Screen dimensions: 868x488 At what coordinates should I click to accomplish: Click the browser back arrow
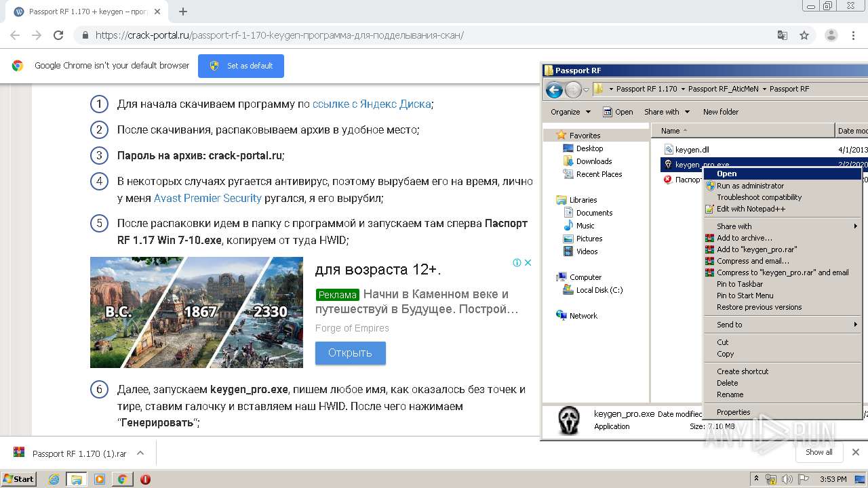(x=15, y=35)
